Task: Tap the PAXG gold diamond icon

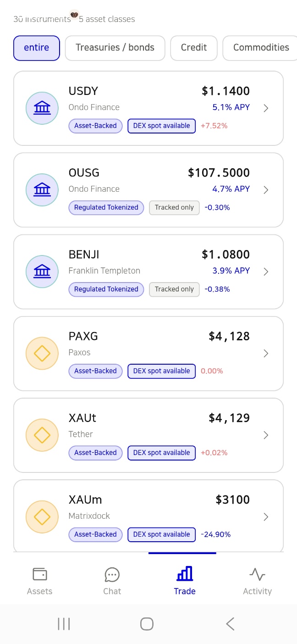Action: (42, 353)
